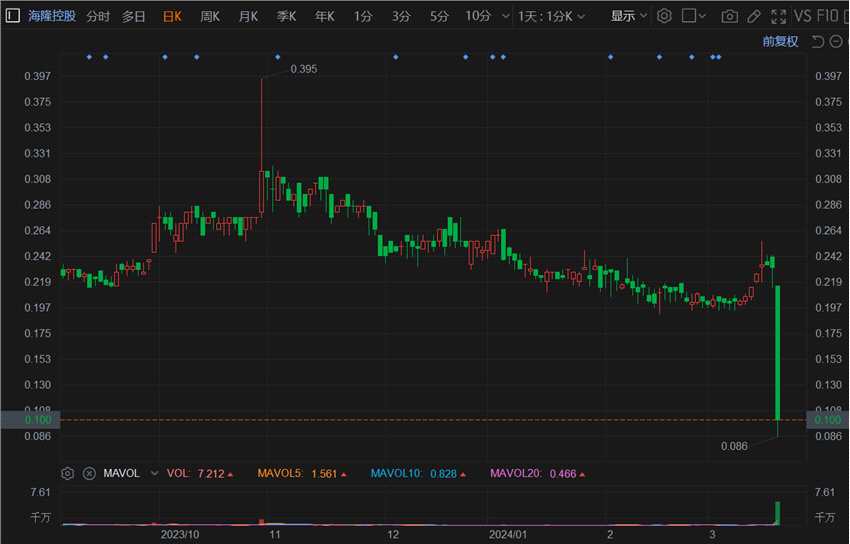The image size is (850, 544).
Task: Open the VS compare function
Action: pyautogui.click(x=802, y=16)
